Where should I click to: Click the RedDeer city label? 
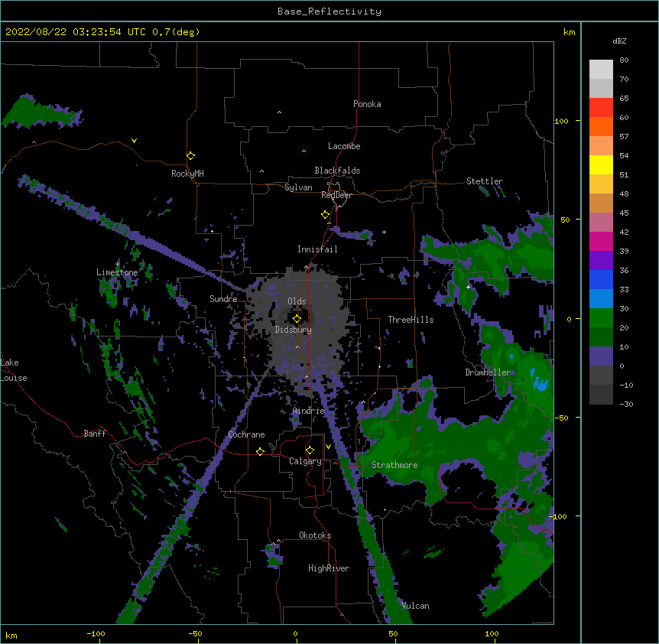tap(337, 195)
